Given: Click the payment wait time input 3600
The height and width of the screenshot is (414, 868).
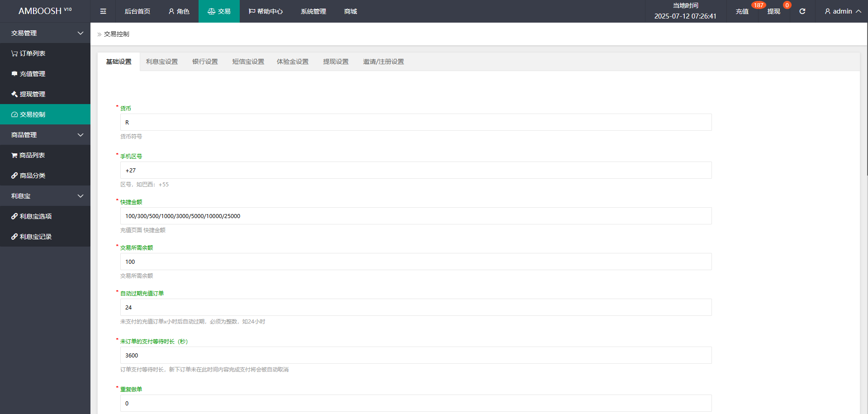Looking at the screenshot, I should tap(416, 355).
